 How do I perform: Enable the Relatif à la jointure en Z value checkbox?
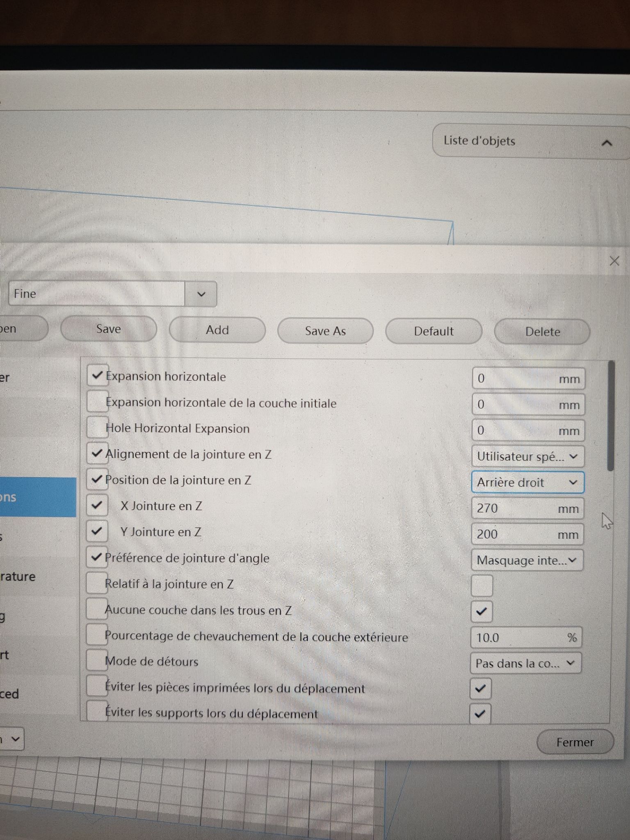[x=482, y=585]
